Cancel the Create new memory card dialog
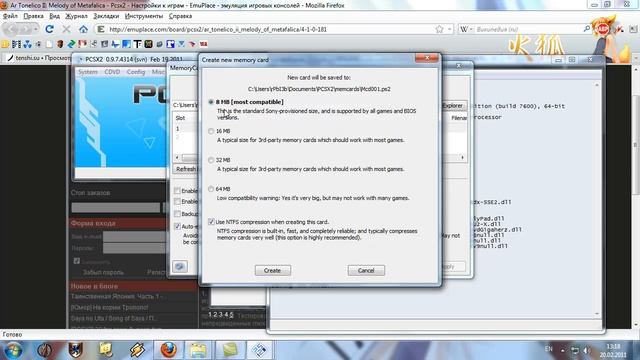The width and height of the screenshot is (640, 360). [366, 270]
